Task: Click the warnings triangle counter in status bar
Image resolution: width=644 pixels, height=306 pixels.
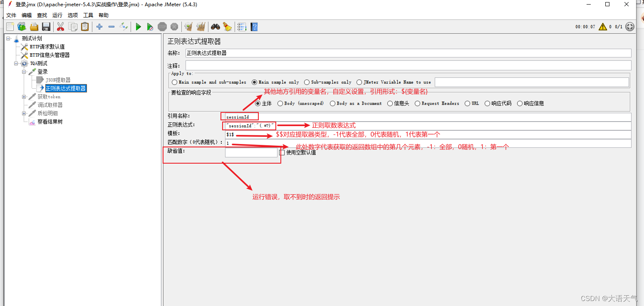Action: click(603, 26)
